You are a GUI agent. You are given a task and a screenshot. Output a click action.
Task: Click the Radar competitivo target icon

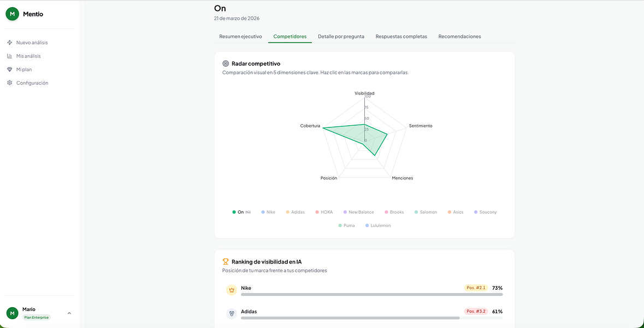(226, 64)
